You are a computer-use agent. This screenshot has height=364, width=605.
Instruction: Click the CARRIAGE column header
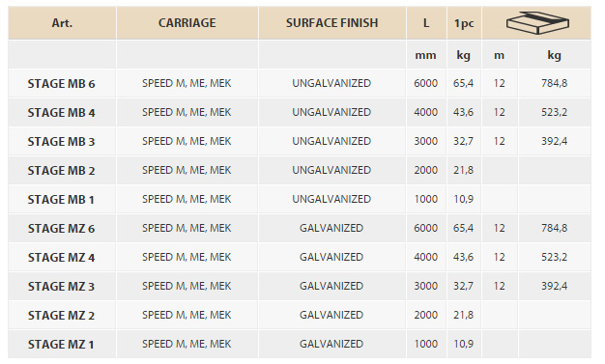[187, 23]
